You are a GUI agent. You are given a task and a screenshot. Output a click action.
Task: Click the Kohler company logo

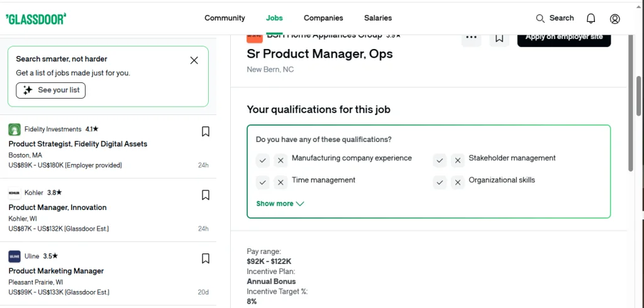(x=14, y=193)
